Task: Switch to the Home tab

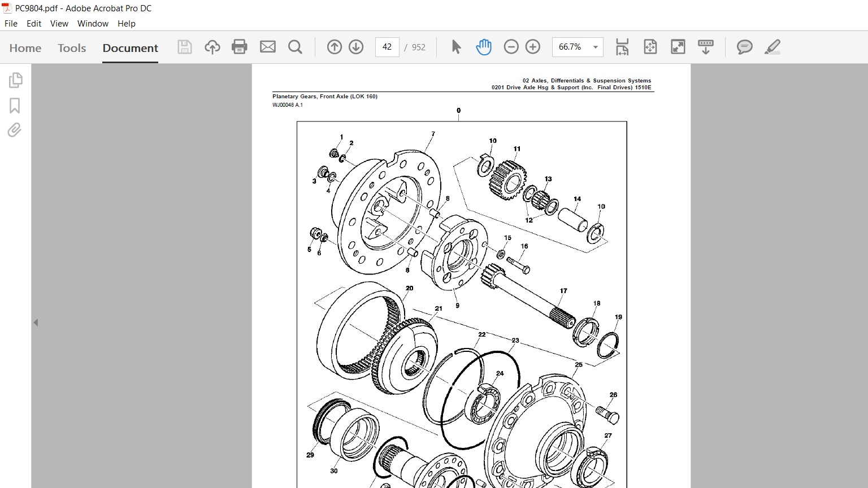Action: [x=25, y=48]
